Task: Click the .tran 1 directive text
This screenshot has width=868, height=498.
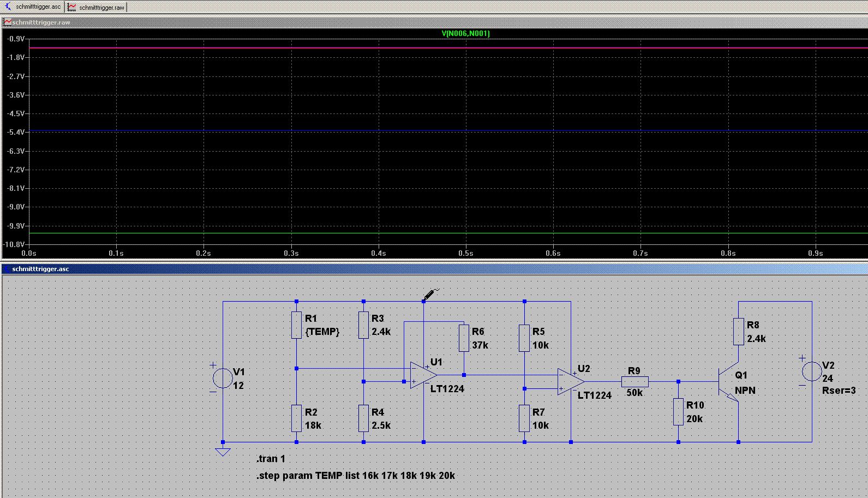Action: click(x=271, y=459)
